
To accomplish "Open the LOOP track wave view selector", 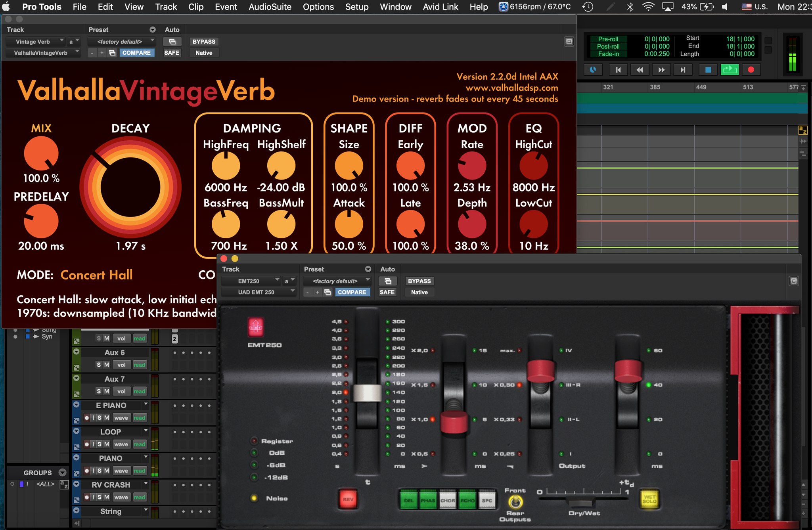I will click(121, 444).
